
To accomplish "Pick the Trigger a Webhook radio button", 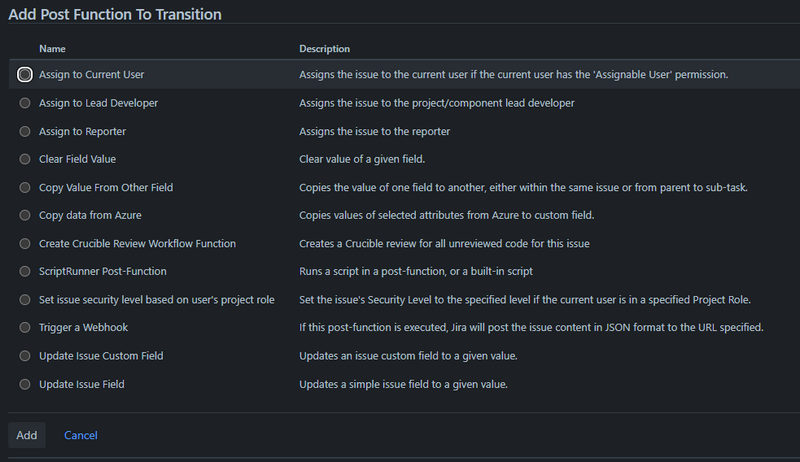I will coord(25,328).
